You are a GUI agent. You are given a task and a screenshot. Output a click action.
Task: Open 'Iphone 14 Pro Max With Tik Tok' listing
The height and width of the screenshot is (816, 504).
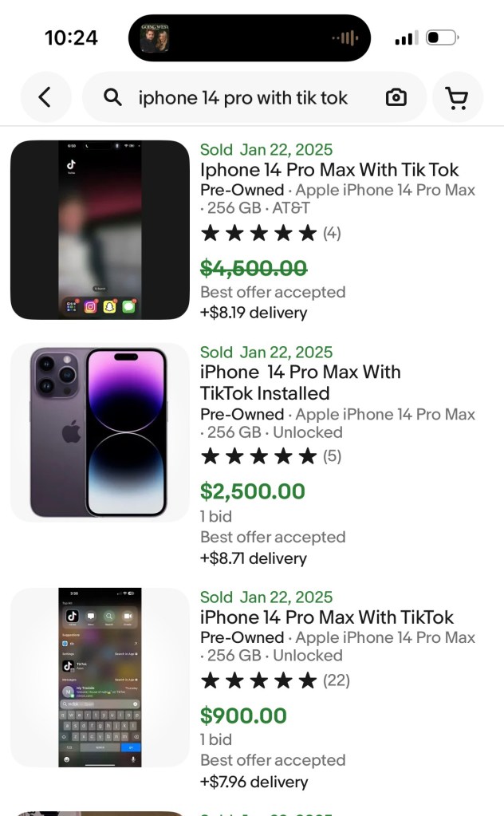[329, 170]
